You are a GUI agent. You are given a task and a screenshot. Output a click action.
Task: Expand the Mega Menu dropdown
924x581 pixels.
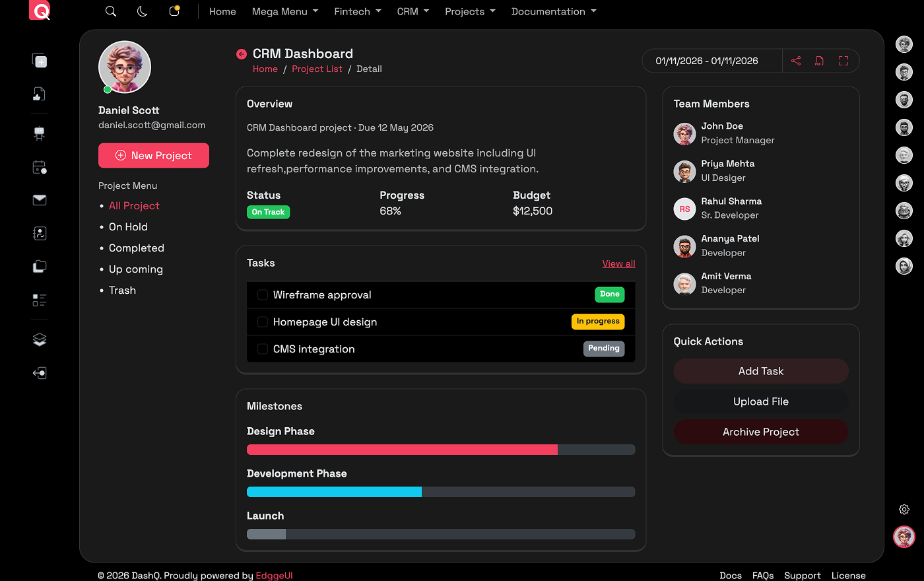click(x=284, y=11)
